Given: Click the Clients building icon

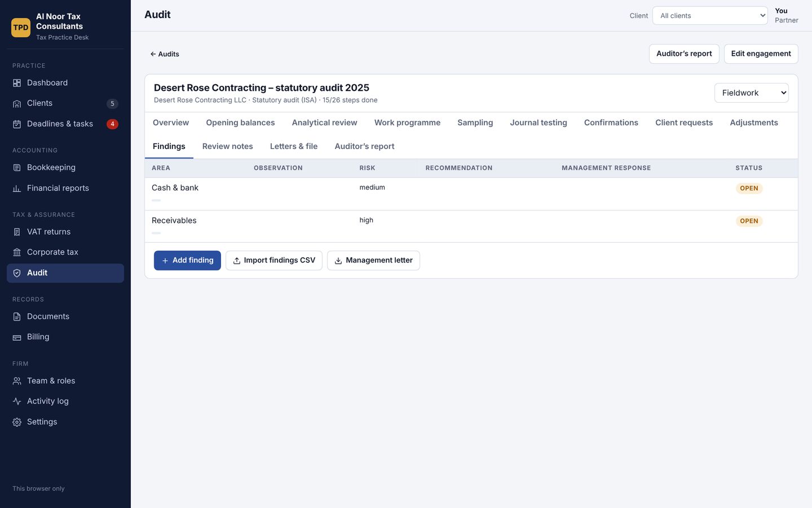Looking at the screenshot, I should (17, 103).
